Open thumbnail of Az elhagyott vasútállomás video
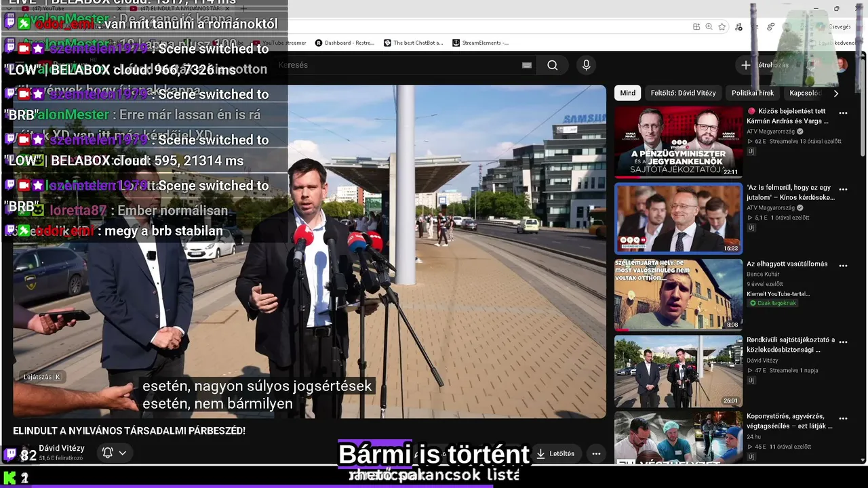 pyautogui.click(x=678, y=295)
